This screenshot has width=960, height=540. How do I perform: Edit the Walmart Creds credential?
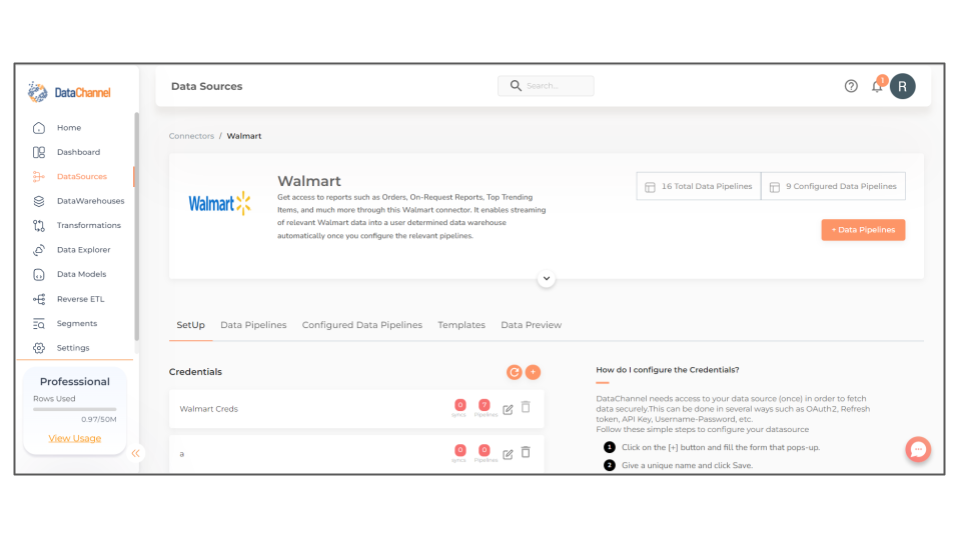[508, 410]
